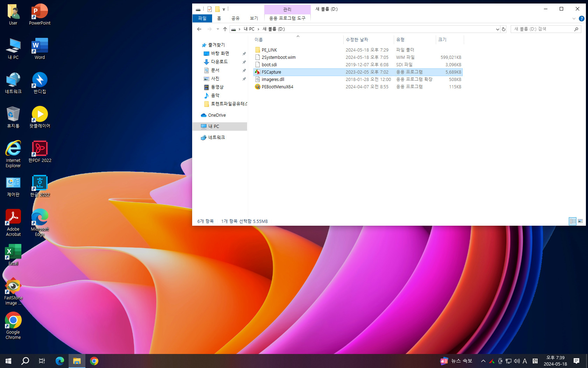The width and height of the screenshot is (588, 368).
Task: Select the PEBootMenuX64 application
Action: pyautogui.click(x=358, y=87)
